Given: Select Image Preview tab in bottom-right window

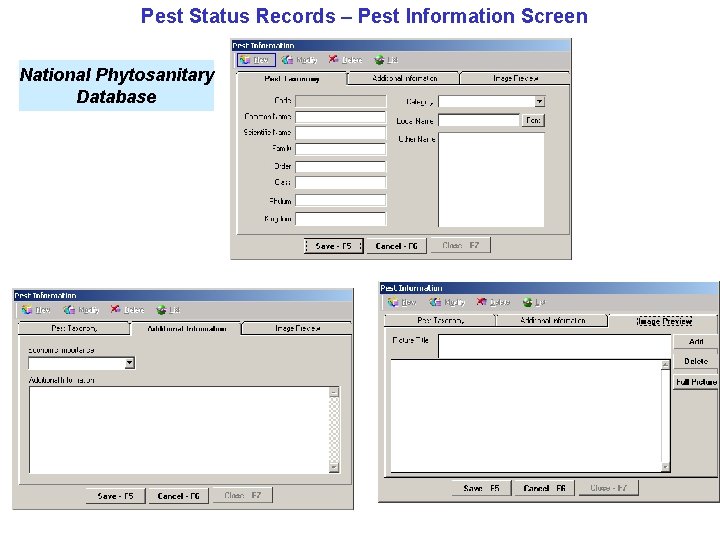Looking at the screenshot, I should click(664, 321).
